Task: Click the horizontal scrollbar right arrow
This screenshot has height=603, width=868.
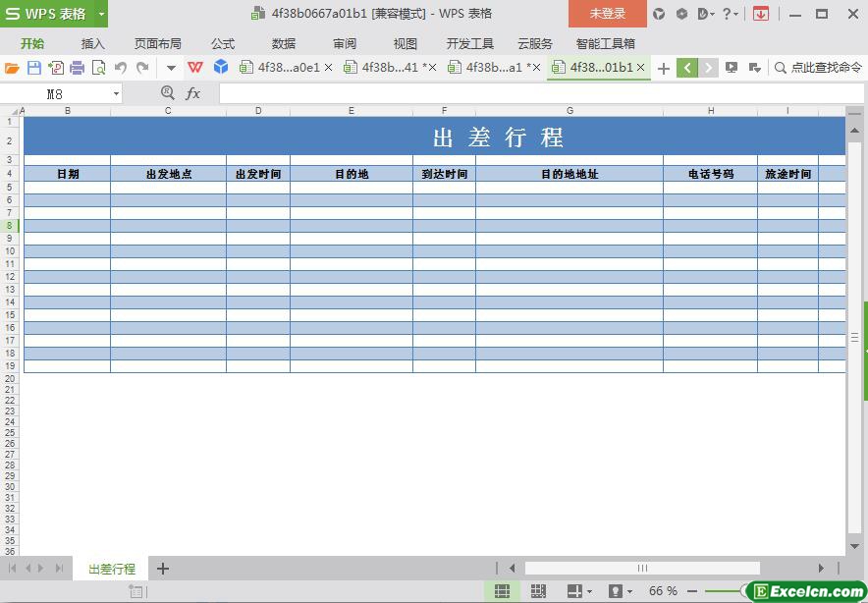Action: (x=821, y=568)
